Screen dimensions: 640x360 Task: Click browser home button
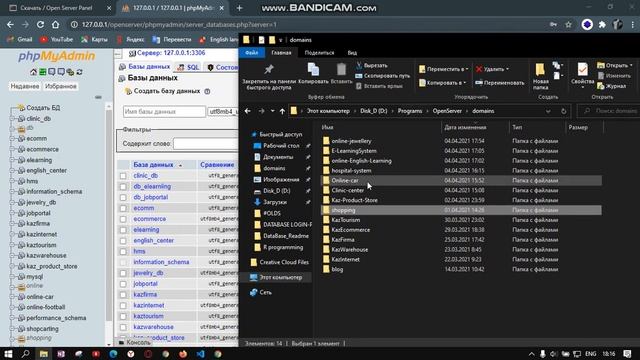click(56, 24)
